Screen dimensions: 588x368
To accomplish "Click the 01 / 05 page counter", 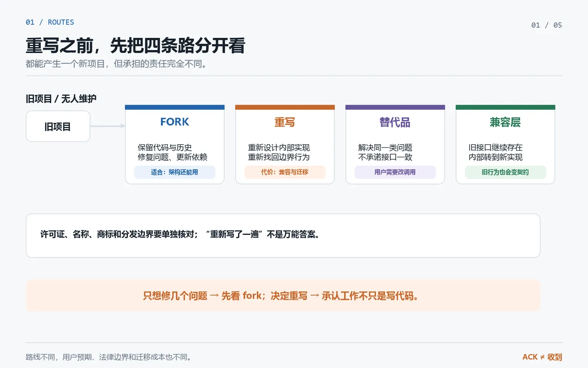I will point(546,25).
